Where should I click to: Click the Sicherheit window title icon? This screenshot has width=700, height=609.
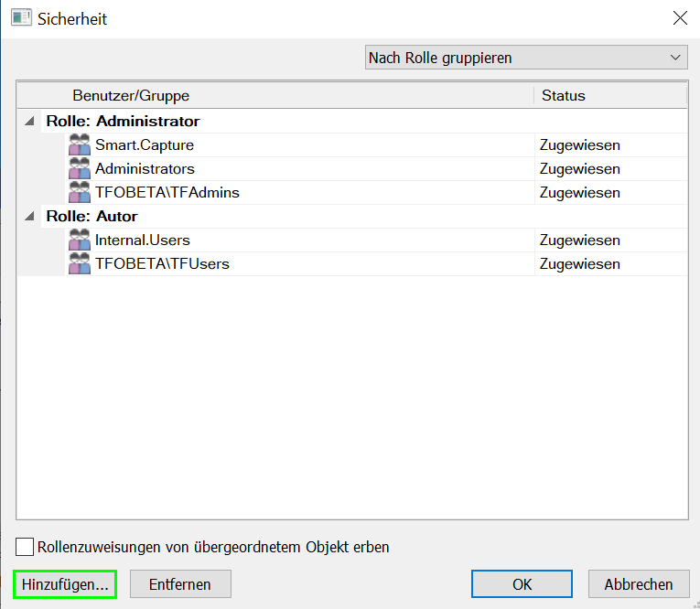click(x=21, y=18)
